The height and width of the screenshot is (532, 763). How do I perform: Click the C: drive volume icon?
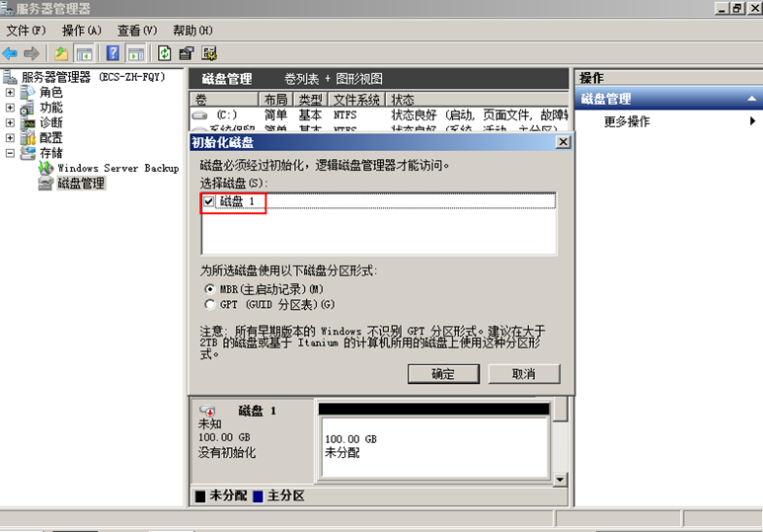point(200,115)
